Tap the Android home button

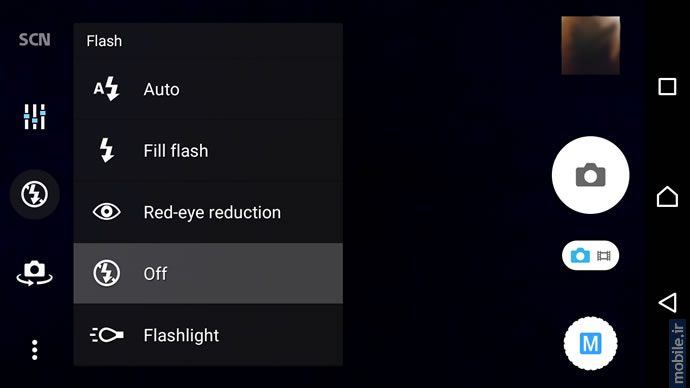(667, 196)
